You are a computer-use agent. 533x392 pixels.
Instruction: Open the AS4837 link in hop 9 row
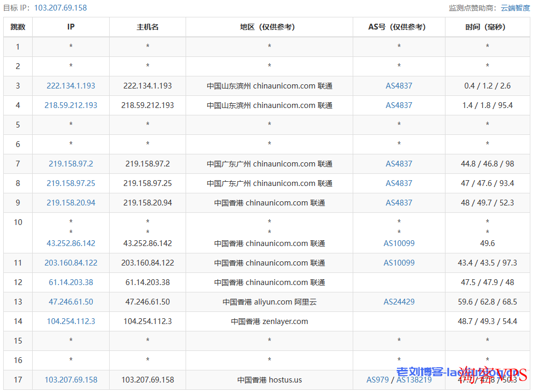[x=399, y=203]
